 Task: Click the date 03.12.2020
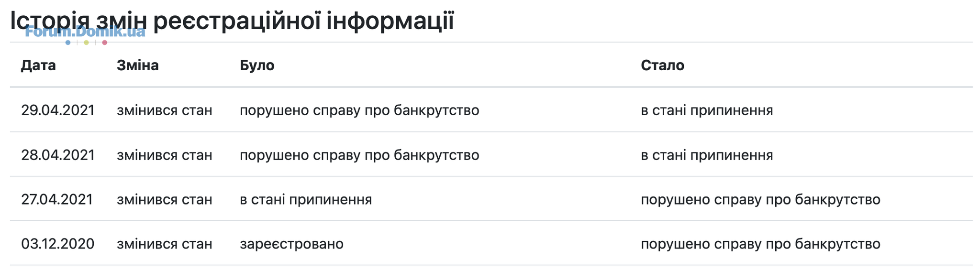(x=58, y=244)
